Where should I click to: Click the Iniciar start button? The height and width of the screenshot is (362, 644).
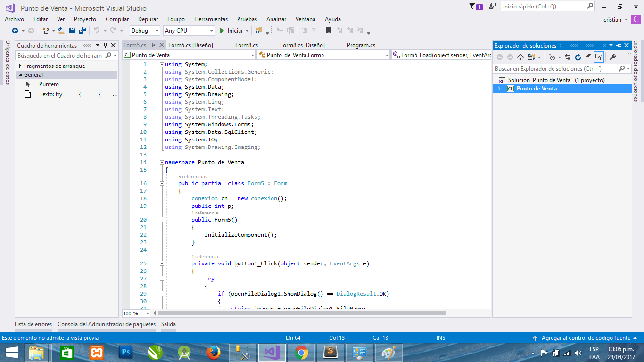click(x=231, y=31)
